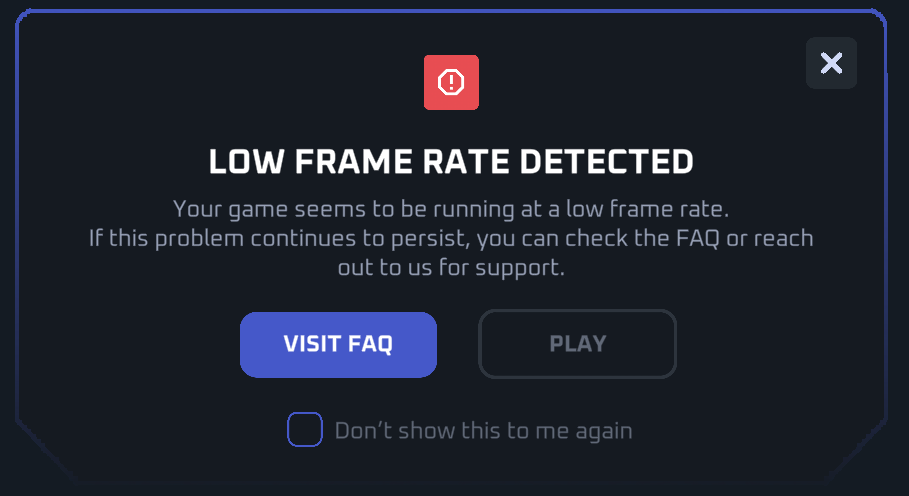The height and width of the screenshot is (496, 909).
Task: Click the red warning octagon icon
Action: coord(451,82)
